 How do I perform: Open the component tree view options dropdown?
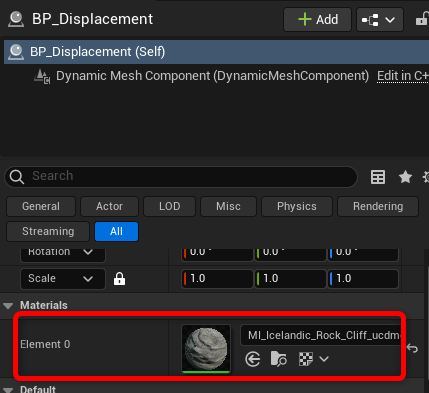pos(380,20)
